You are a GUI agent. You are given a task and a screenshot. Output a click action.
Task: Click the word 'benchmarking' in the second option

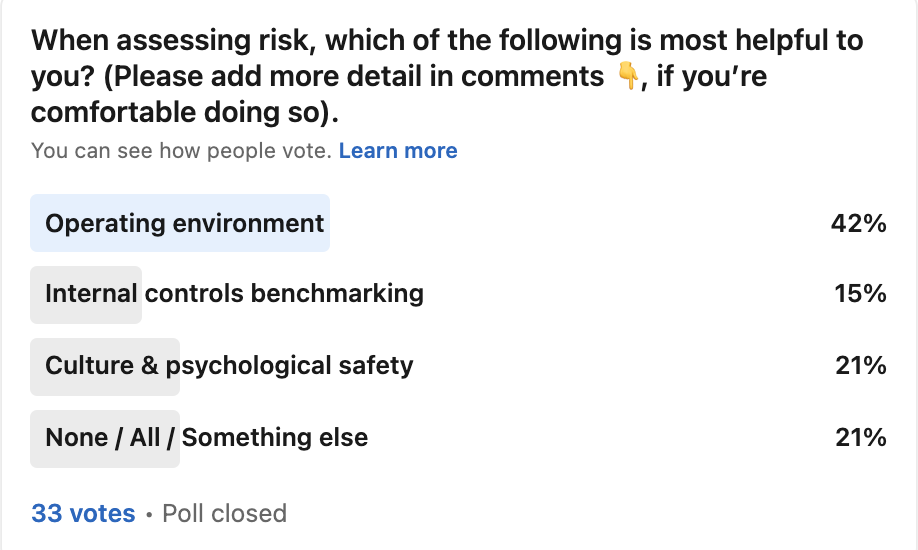[x=337, y=293]
